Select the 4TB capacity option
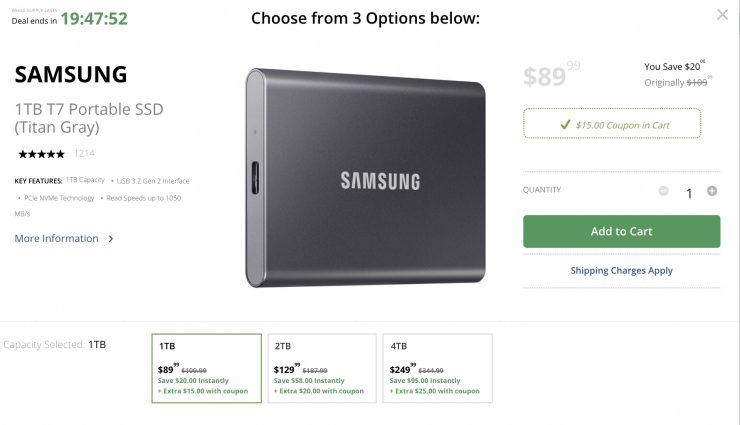The height and width of the screenshot is (425, 740). 437,368
